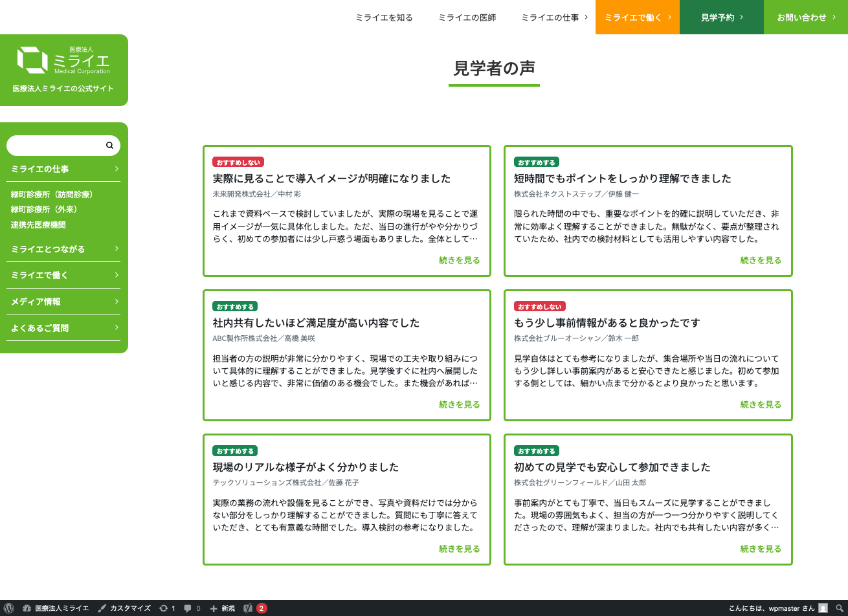Open the updates icon in admin bar

[x=167, y=608]
